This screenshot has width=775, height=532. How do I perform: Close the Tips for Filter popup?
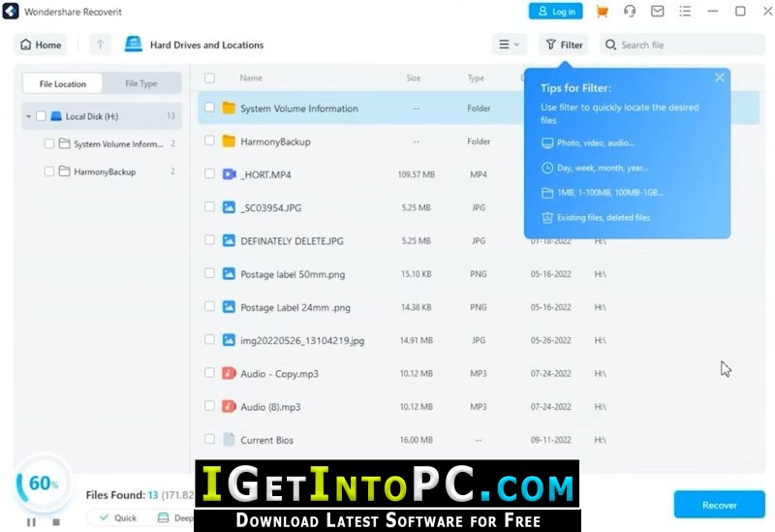720,78
